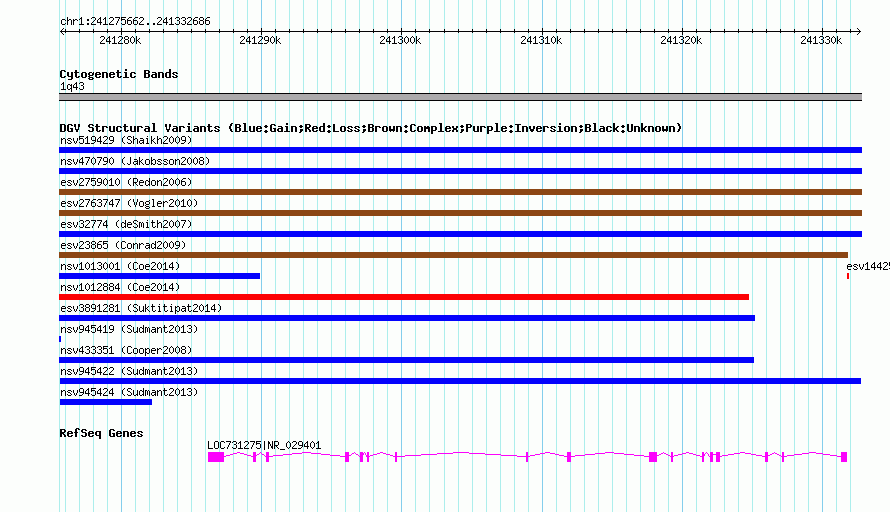890x512 pixels.
Task: Select the brown esv2759010 complex bar
Action: 460,192
